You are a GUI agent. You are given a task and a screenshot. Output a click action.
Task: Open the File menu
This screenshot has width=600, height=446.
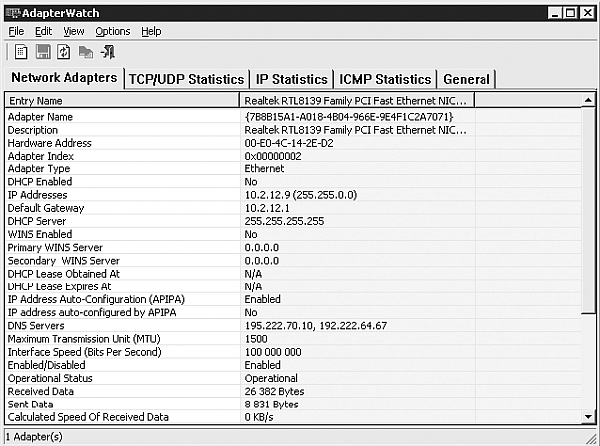click(x=16, y=31)
